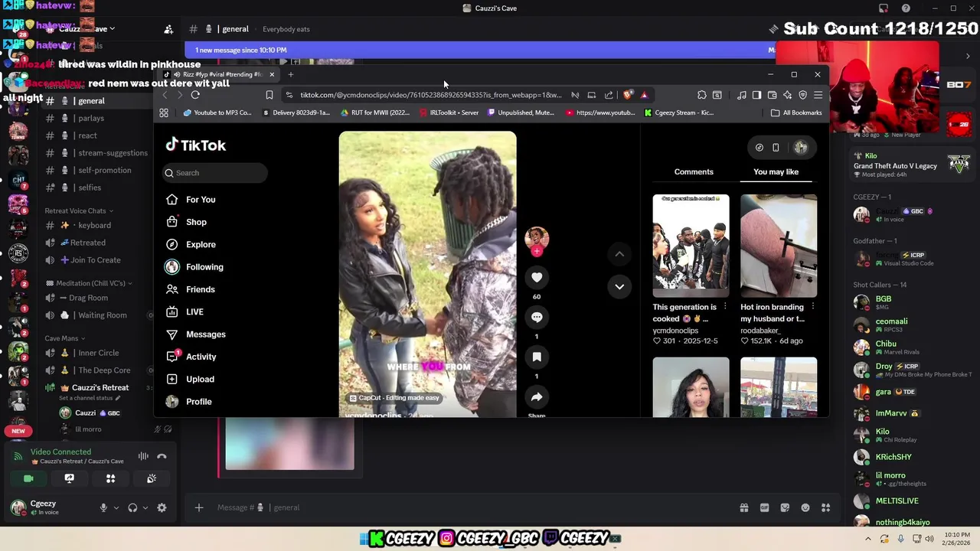Open TikTok LIVE page
The width and height of the screenshot is (980, 551).
tap(185, 311)
